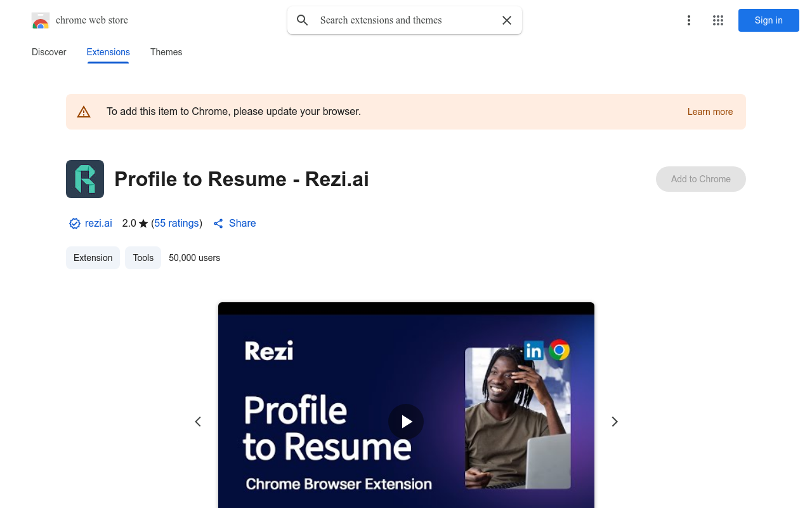Viewport: 812px width, 508px height.
Task: Clear the search box with X icon
Action: click(x=507, y=20)
